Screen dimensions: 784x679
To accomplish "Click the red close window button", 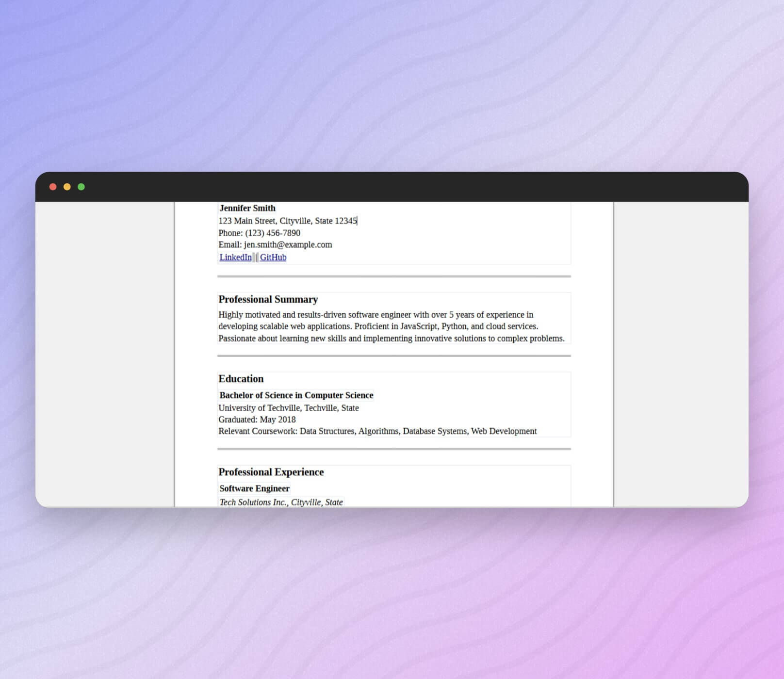I will (x=53, y=187).
